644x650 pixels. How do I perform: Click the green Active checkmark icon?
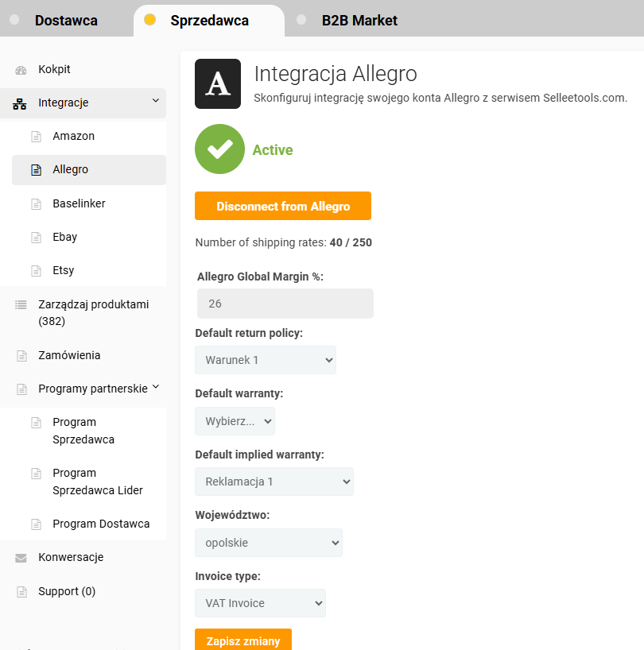point(219,149)
